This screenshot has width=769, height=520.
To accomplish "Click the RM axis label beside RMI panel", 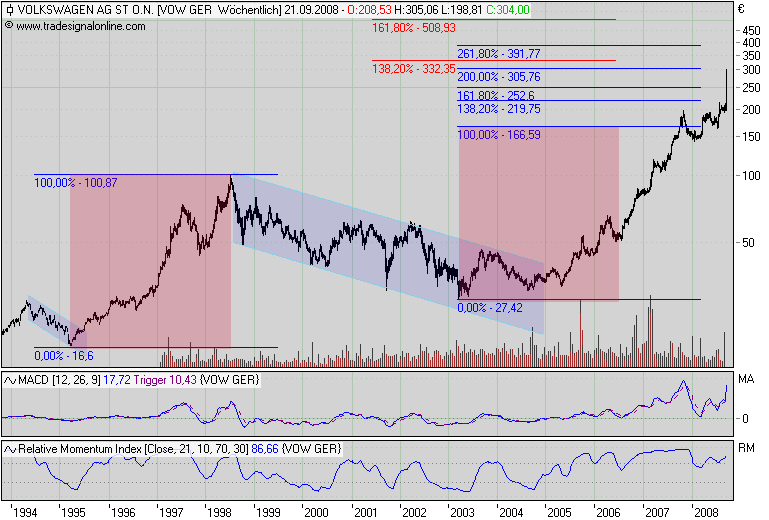I will point(746,448).
